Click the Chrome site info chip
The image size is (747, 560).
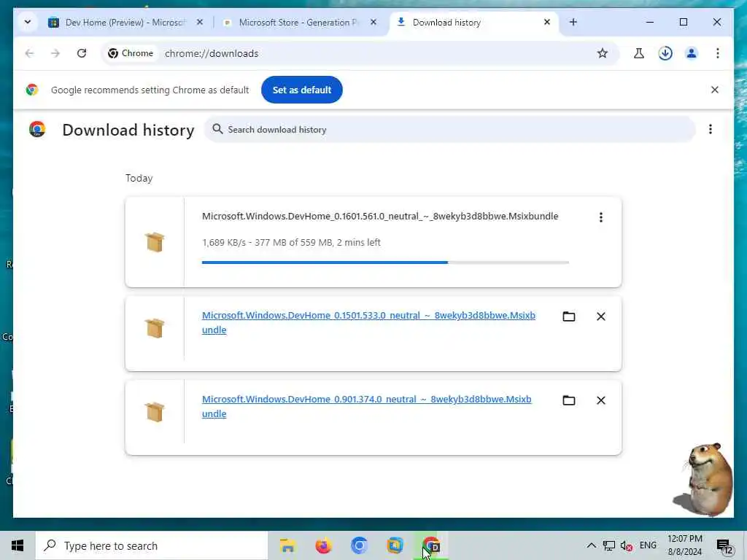click(x=131, y=53)
